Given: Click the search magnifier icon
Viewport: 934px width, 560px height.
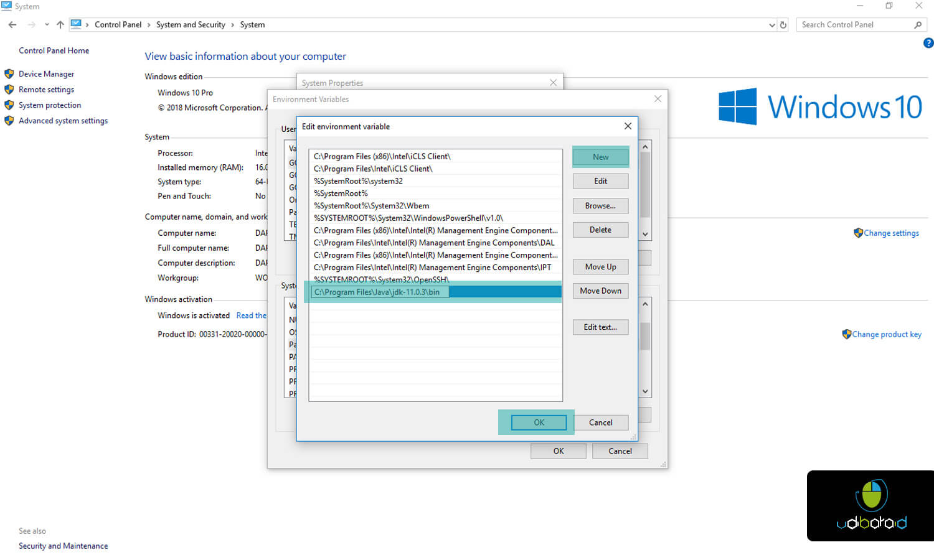Looking at the screenshot, I should click(x=918, y=25).
